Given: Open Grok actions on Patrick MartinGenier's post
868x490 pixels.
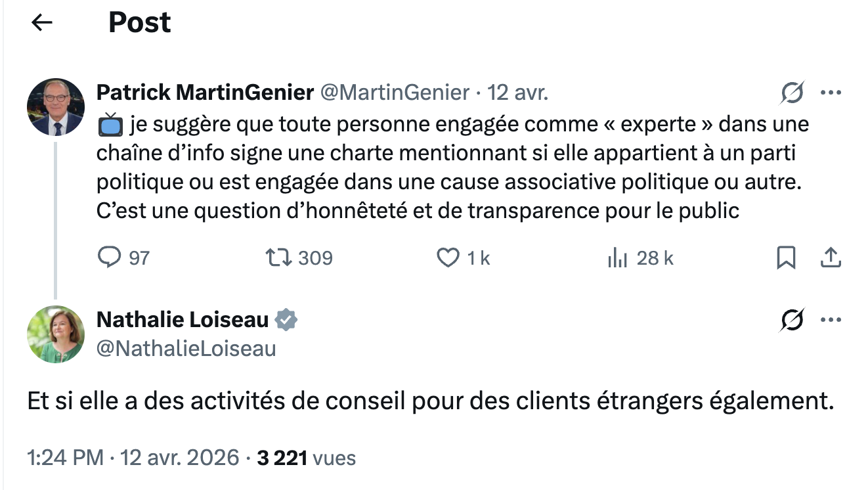Looking at the screenshot, I should point(792,94).
